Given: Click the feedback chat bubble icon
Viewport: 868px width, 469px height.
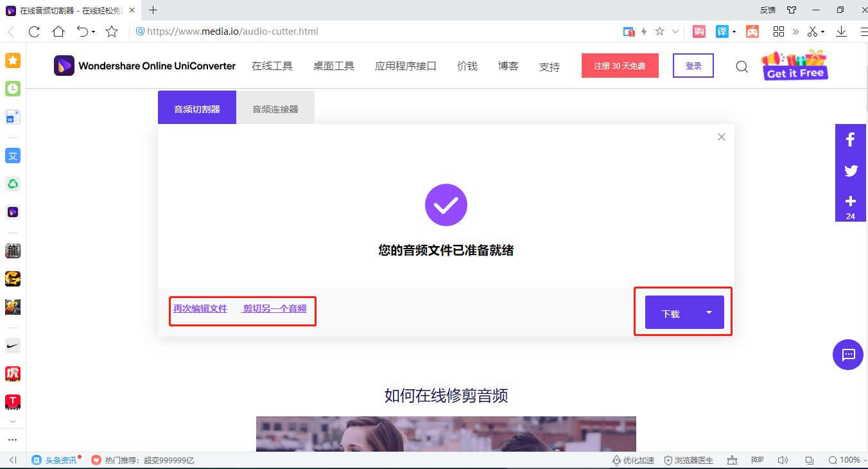Looking at the screenshot, I should click(x=848, y=355).
